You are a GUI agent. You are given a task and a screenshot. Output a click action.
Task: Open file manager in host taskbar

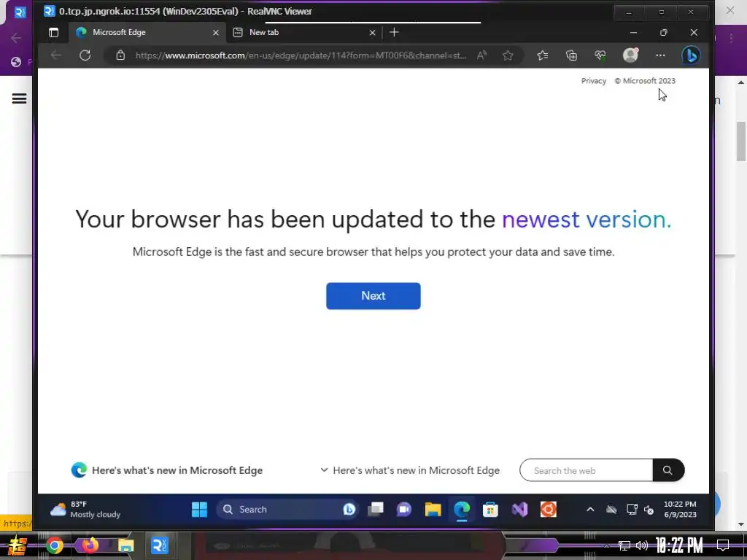tap(125, 545)
